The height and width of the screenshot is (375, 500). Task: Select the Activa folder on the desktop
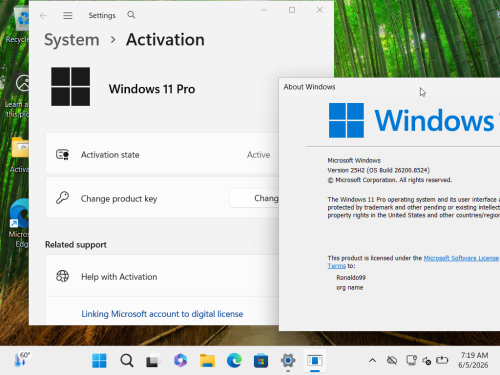tap(19, 155)
